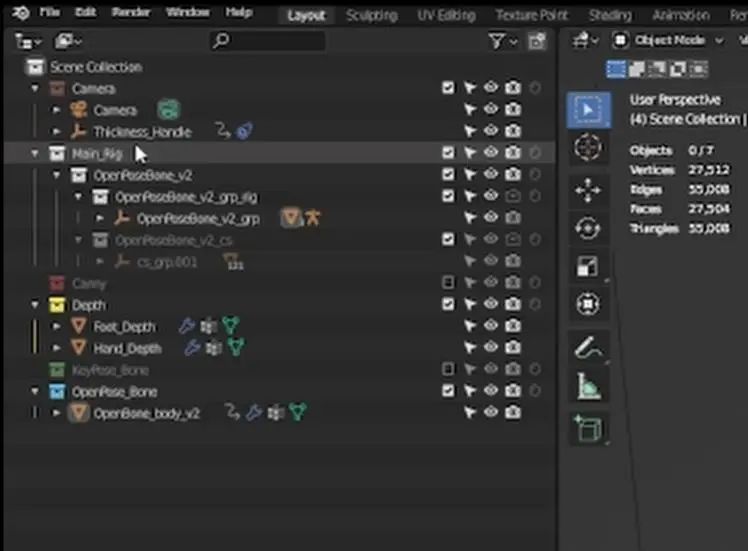Click the green mesh data icon on Hand_Depth
This screenshot has height=551, width=748.
236,347
